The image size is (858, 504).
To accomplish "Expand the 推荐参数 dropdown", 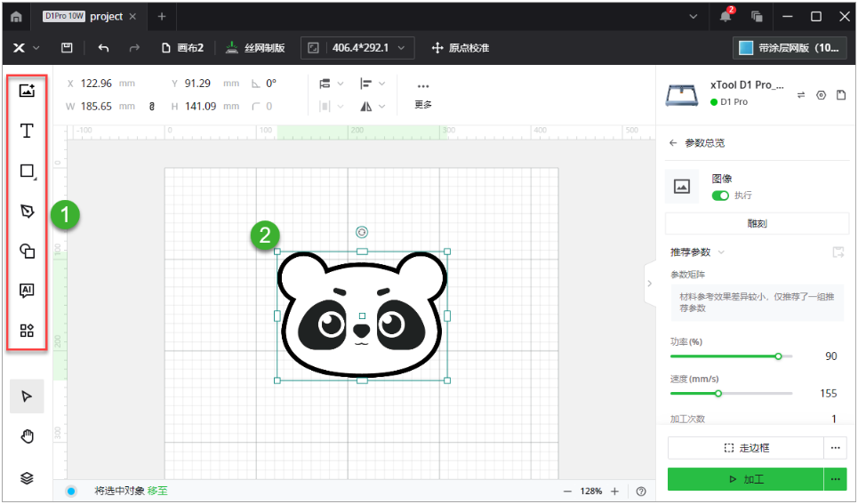I will [x=698, y=252].
